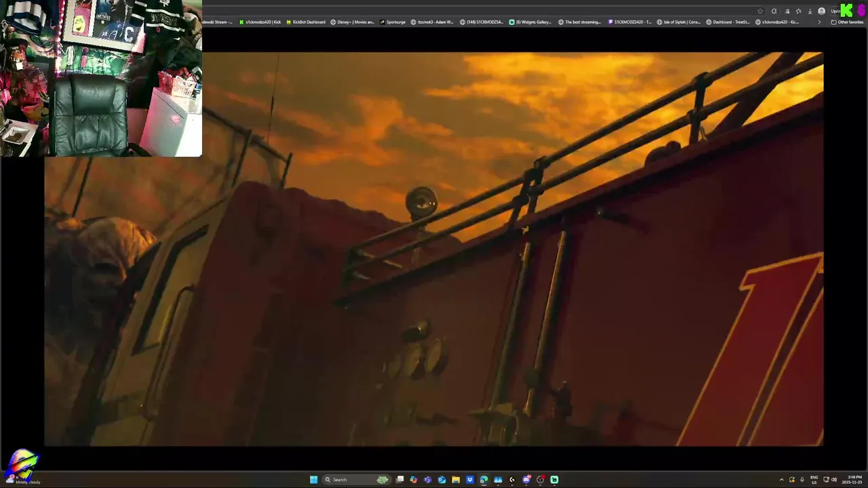Open Isle of Siptah bookmark
The width and height of the screenshot is (868, 488).
679,22
